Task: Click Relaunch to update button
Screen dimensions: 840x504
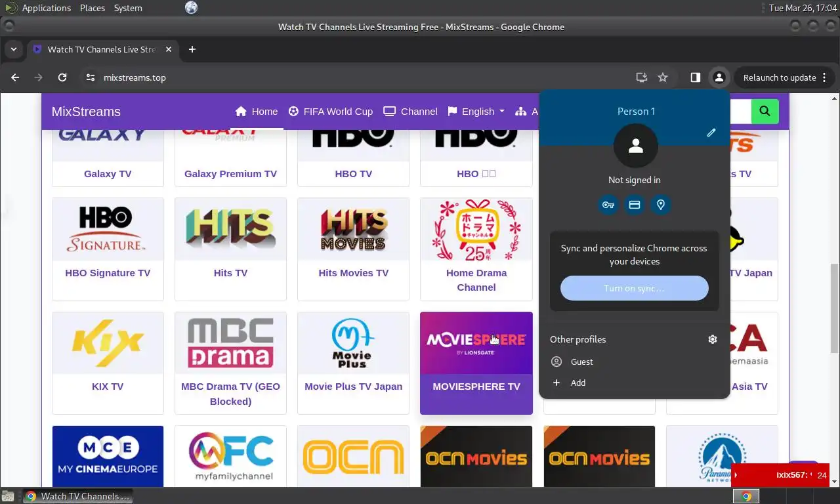Action: (x=780, y=77)
